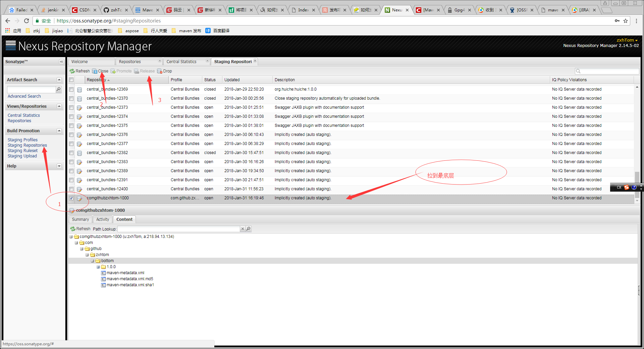This screenshot has height=349, width=644.
Task: Select the Content tab
Action: pos(124,219)
